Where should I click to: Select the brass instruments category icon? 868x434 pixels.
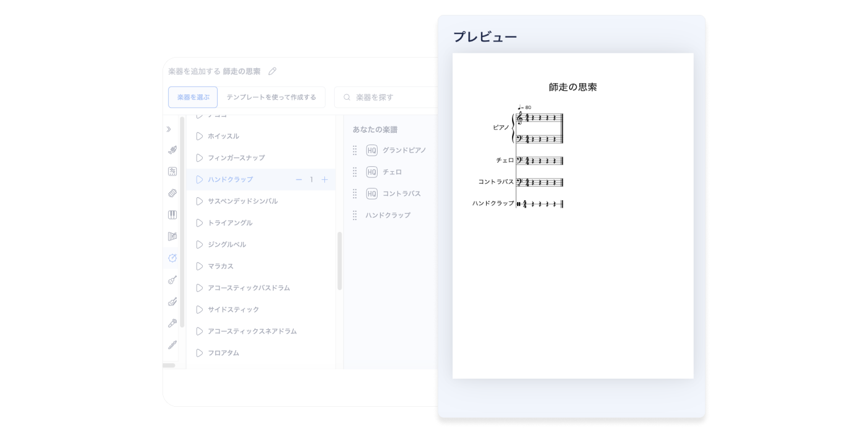coord(172,149)
